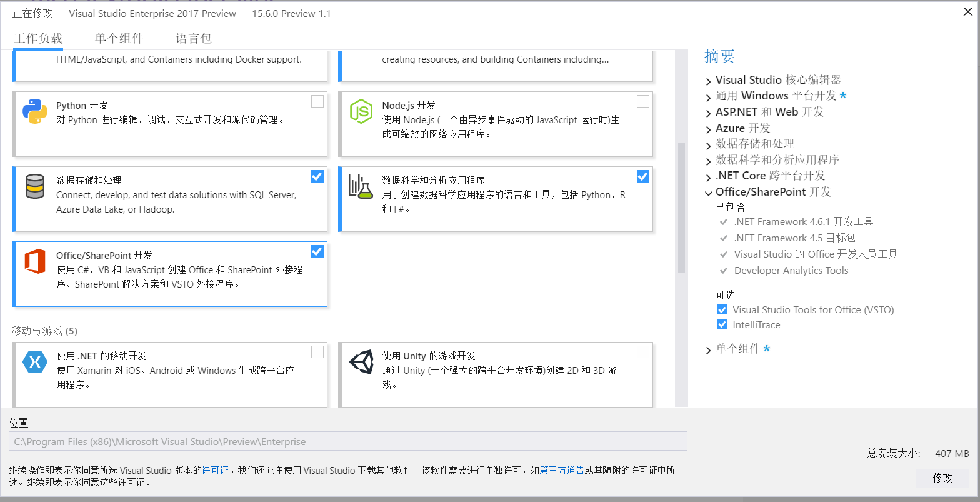Click the Python logo icon
The width and height of the screenshot is (980, 502).
coord(35,112)
